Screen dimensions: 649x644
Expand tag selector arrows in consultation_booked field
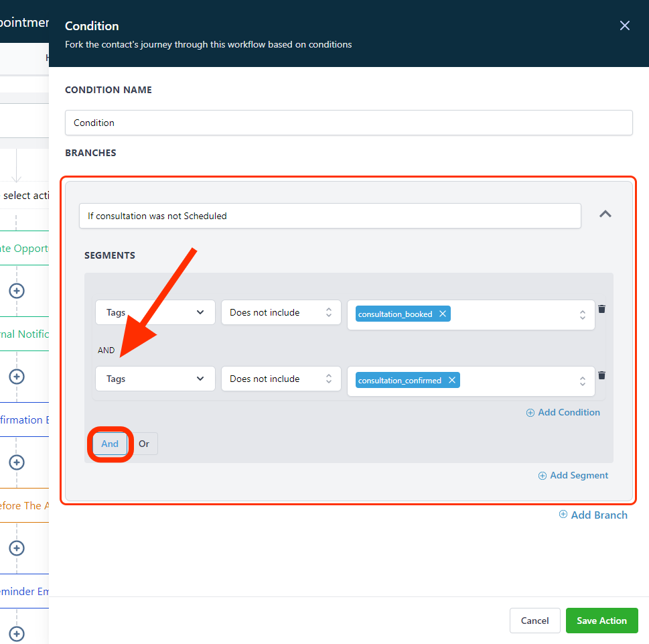583,315
